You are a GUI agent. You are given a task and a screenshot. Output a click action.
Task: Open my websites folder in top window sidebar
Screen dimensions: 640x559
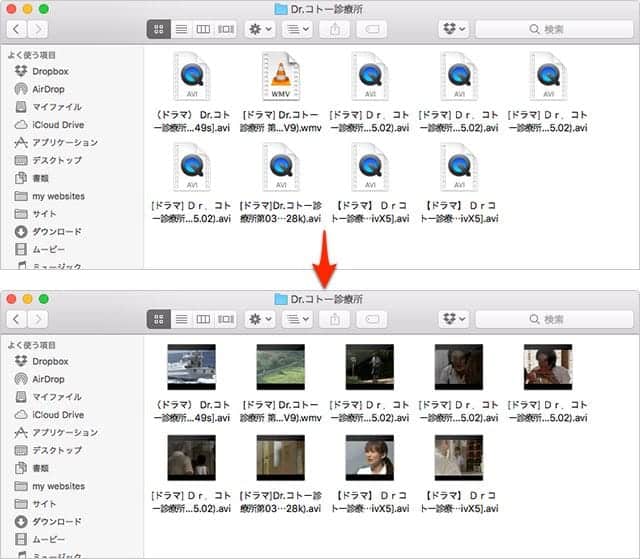pos(50,196)
